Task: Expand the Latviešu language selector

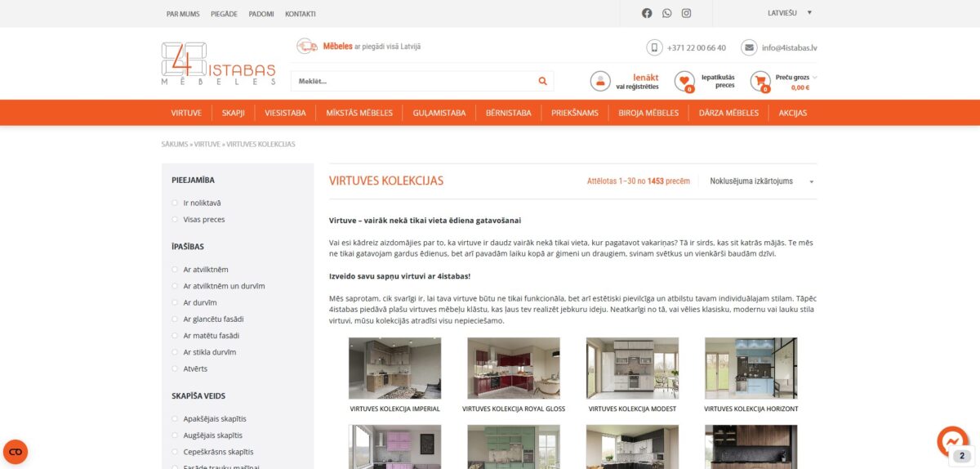Action: pos(790,13)
